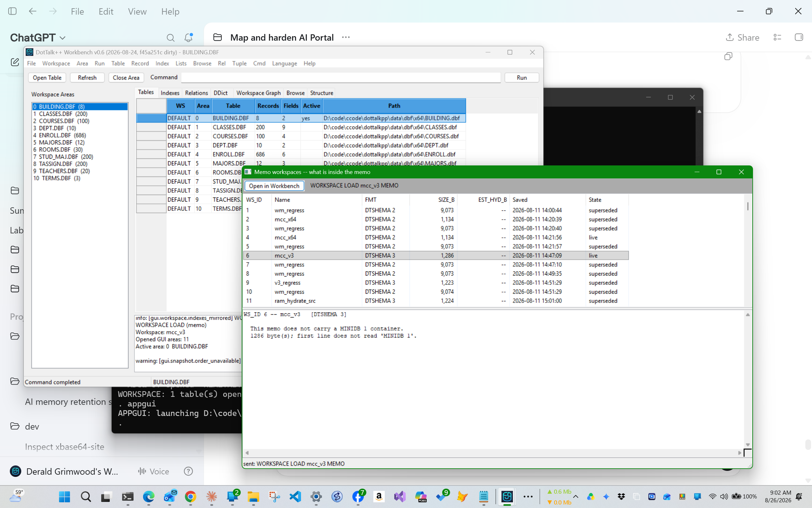Viewport: 812px width, 508px height.
Task: Start a new chat with pencil icon
Action: click(x=15, y=62)
